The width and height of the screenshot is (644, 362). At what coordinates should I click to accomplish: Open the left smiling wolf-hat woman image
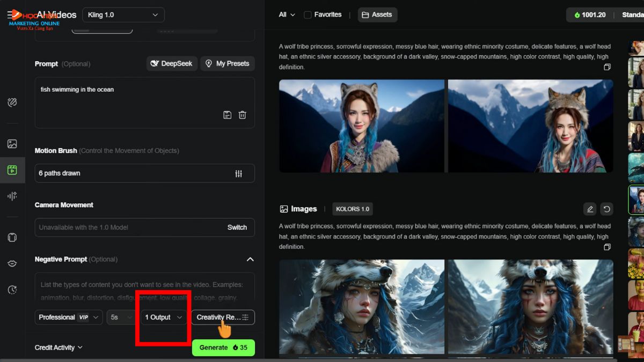(362, 126)
